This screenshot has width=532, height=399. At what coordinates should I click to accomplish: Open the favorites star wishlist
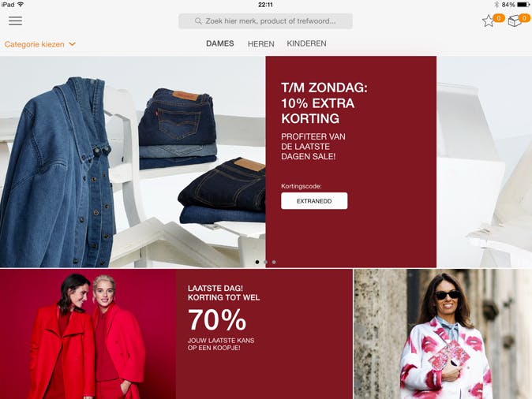(x=489, y=21)
